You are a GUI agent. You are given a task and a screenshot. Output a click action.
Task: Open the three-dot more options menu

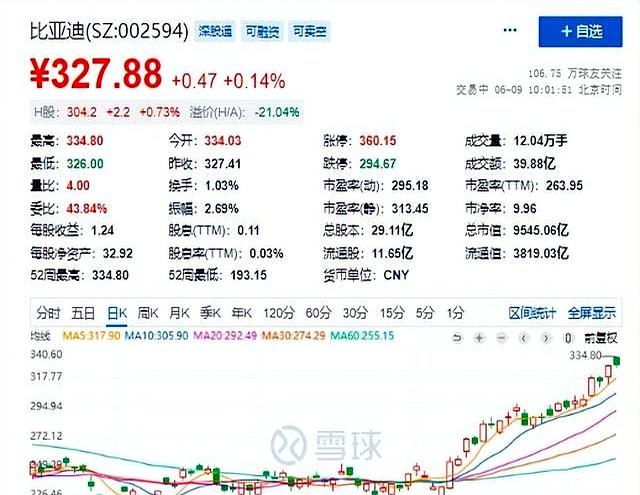click(510, 30)
